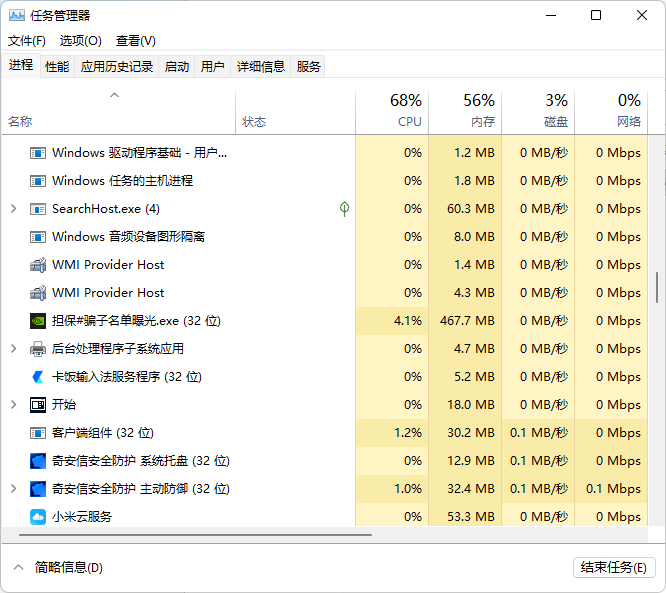Screen dimensions: 666x593
Task: Switch to the 详细信息 tab
Action: [x=260, y=67]
